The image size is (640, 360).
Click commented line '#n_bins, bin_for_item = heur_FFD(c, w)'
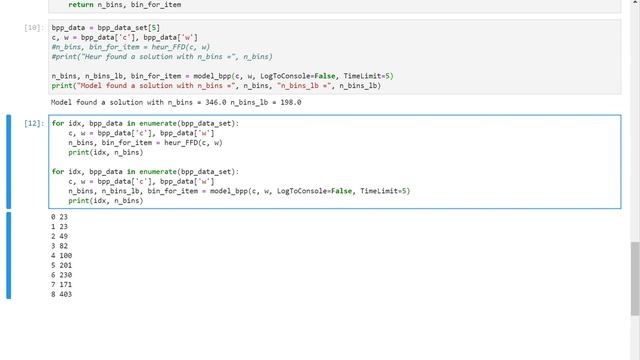click(x=131, y=47)
